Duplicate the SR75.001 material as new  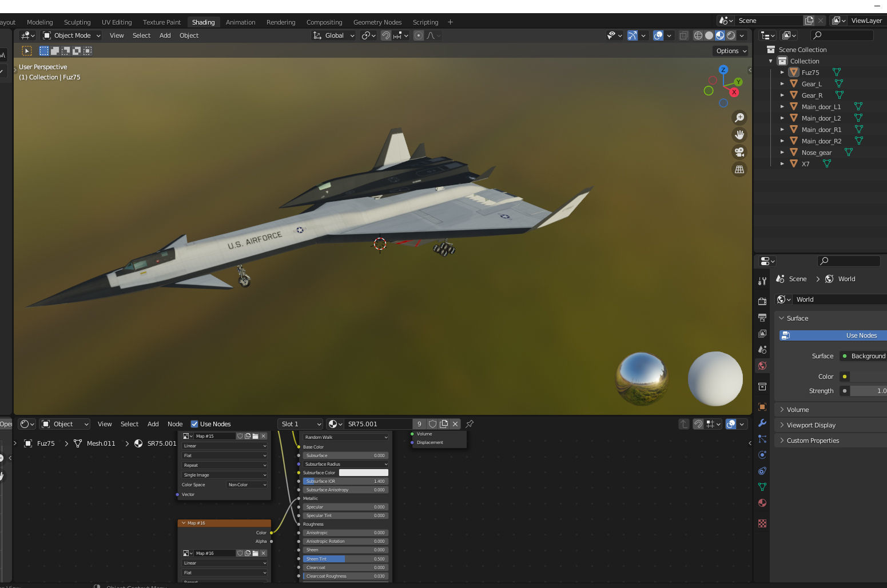tap(444, 424)
